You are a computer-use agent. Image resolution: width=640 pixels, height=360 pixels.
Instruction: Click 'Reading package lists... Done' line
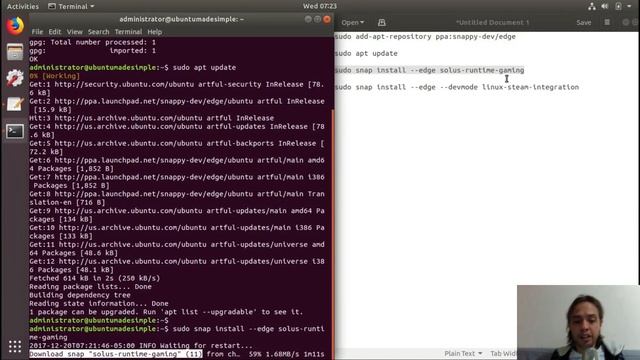tap(90, 287)
